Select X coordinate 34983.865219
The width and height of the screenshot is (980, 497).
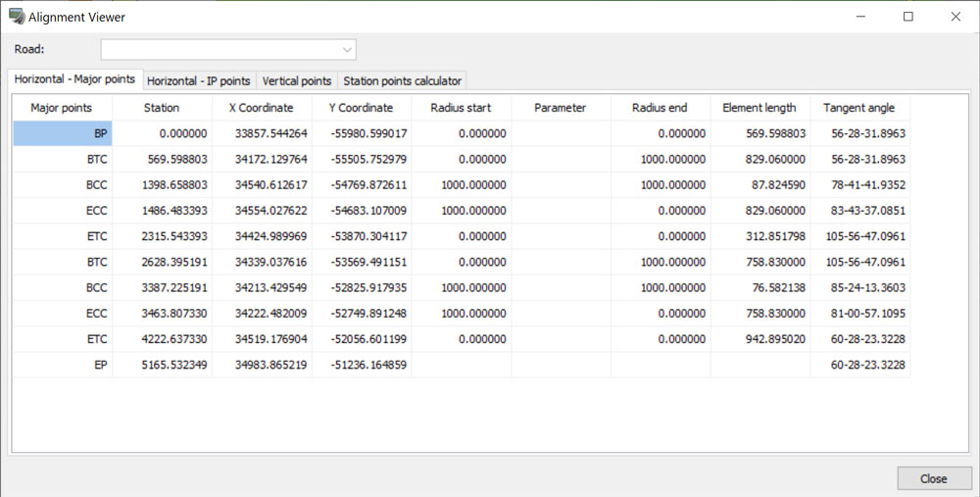click(x=262, y=365)
